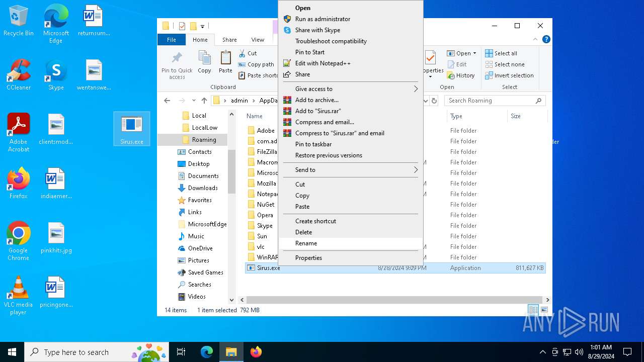Viewport: 644px width, 362px height.
Task: Choose Run as administrator
Action: coord(351,19)
